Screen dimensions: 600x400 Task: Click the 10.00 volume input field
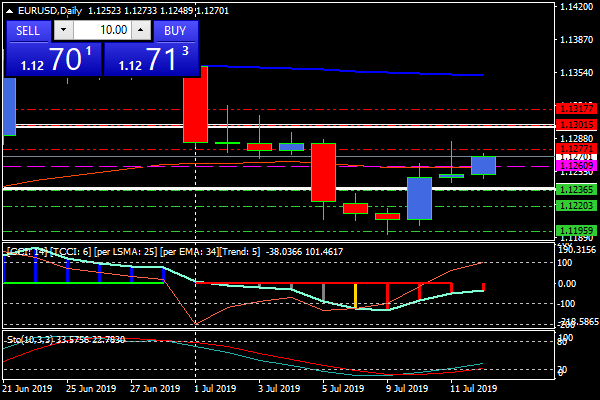click(102, 30)
